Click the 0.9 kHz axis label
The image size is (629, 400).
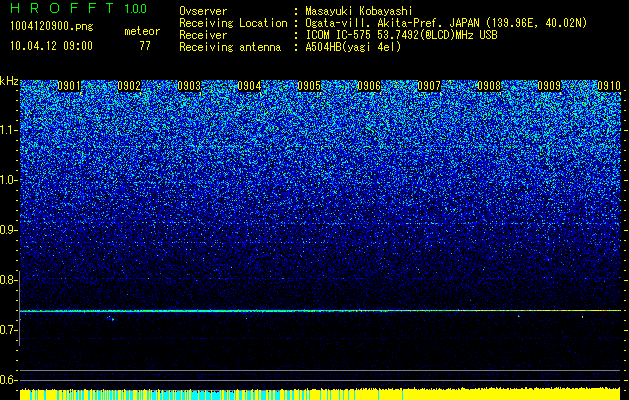8,230
